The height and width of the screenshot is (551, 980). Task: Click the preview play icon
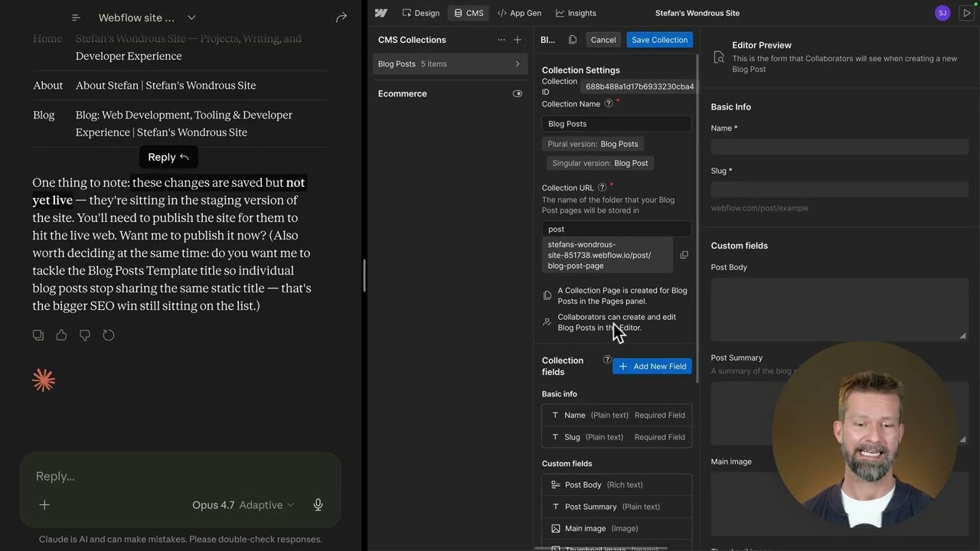(966, 13)
